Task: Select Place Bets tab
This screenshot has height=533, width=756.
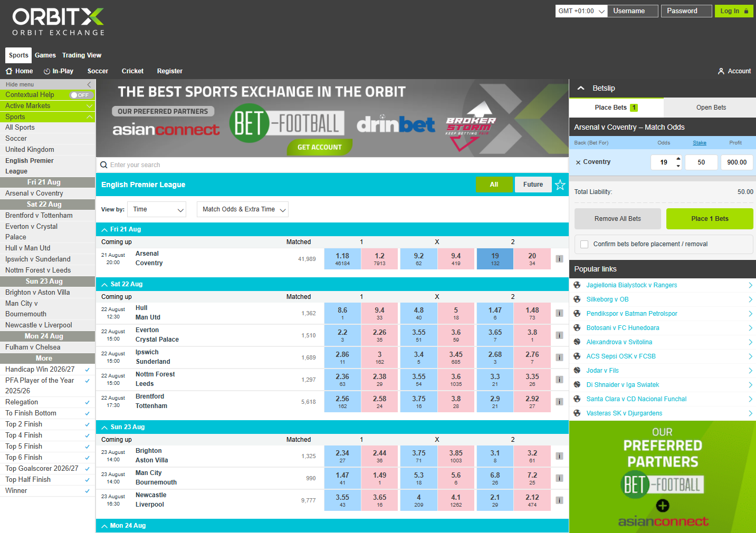Action: tap(616, 108)
